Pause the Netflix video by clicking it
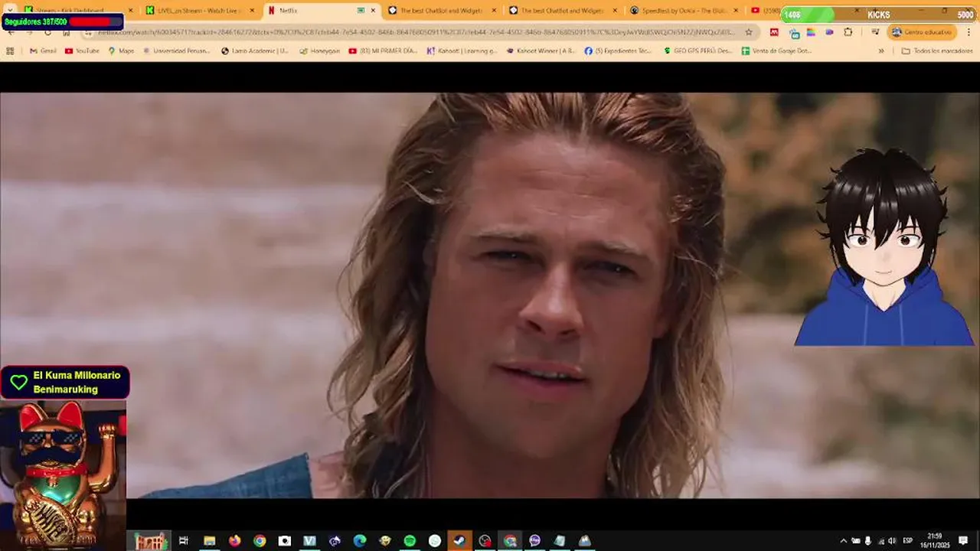This screenshot has height=551, width=980. (x=490, y=295)
